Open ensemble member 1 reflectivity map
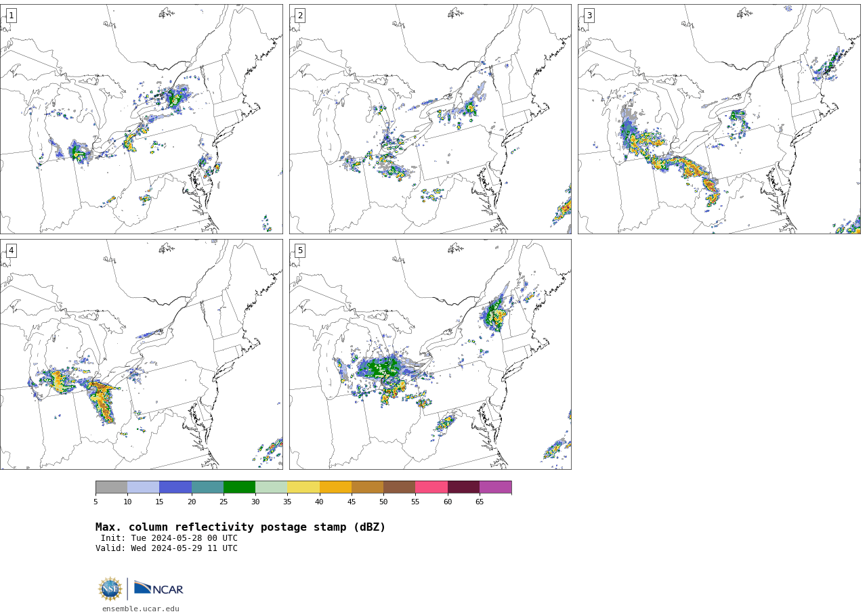Screen dimensions: 867x616 [x=141, y=119]
